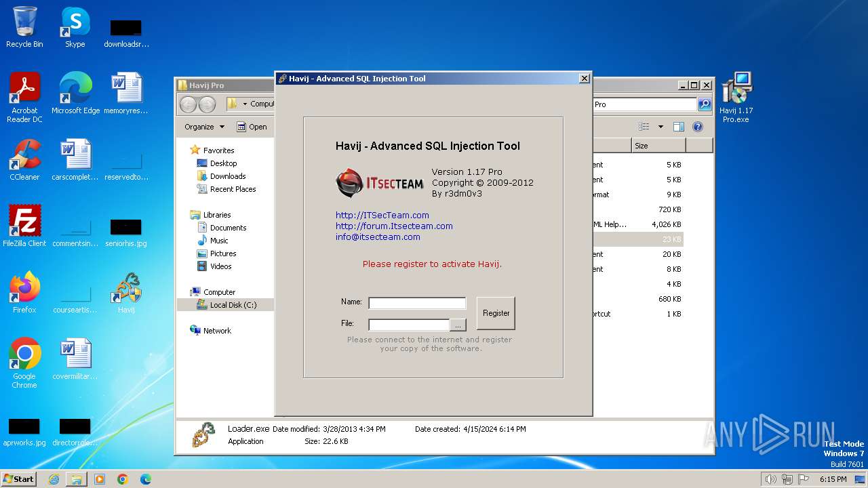Viewport: 868px width, 488px height.
Task: Select the reservedto desktop file
Action: [126, 166]
